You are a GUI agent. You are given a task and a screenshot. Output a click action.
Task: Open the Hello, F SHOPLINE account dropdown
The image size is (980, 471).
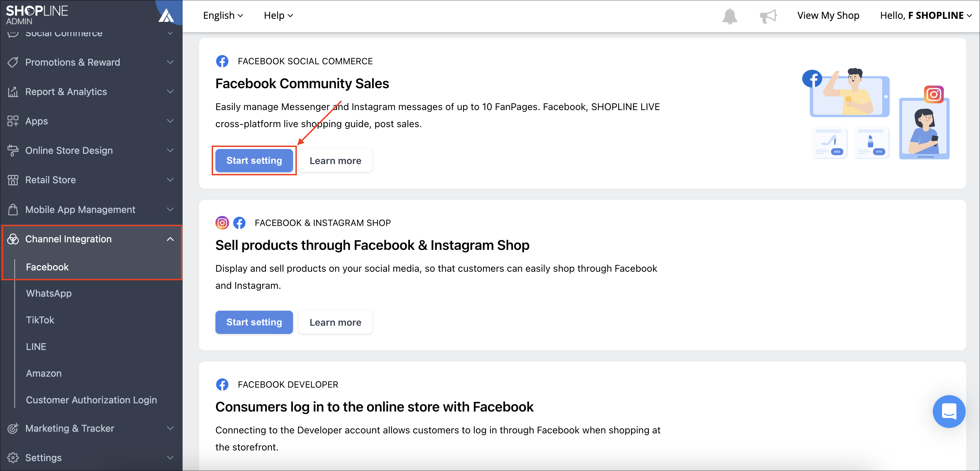(926, 16)
